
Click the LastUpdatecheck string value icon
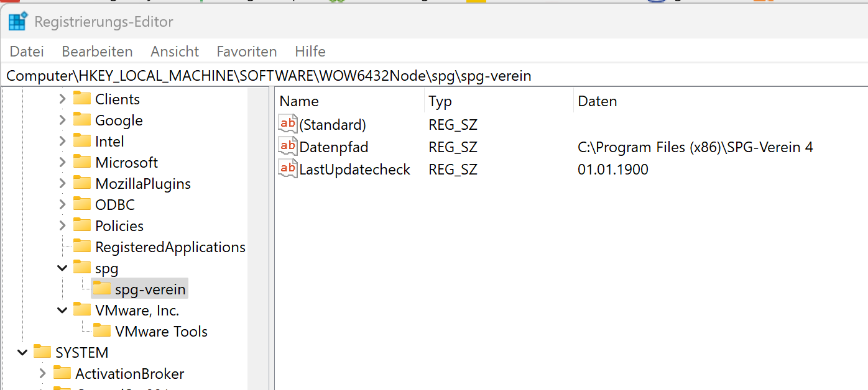288,169
